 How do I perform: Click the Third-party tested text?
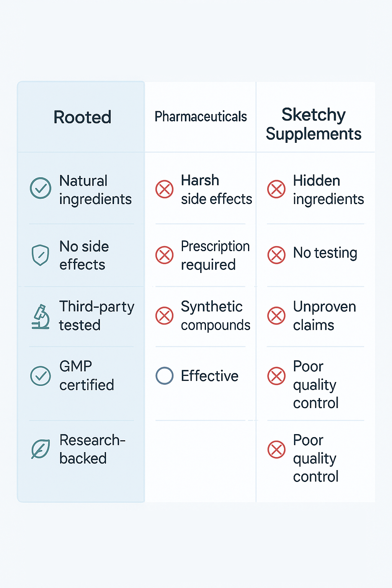pos(96,316)
